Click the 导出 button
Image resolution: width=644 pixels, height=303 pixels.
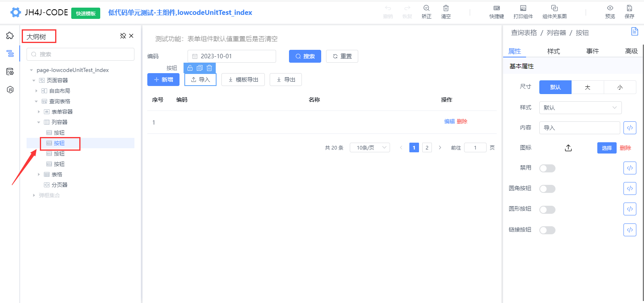click(286, 80)
